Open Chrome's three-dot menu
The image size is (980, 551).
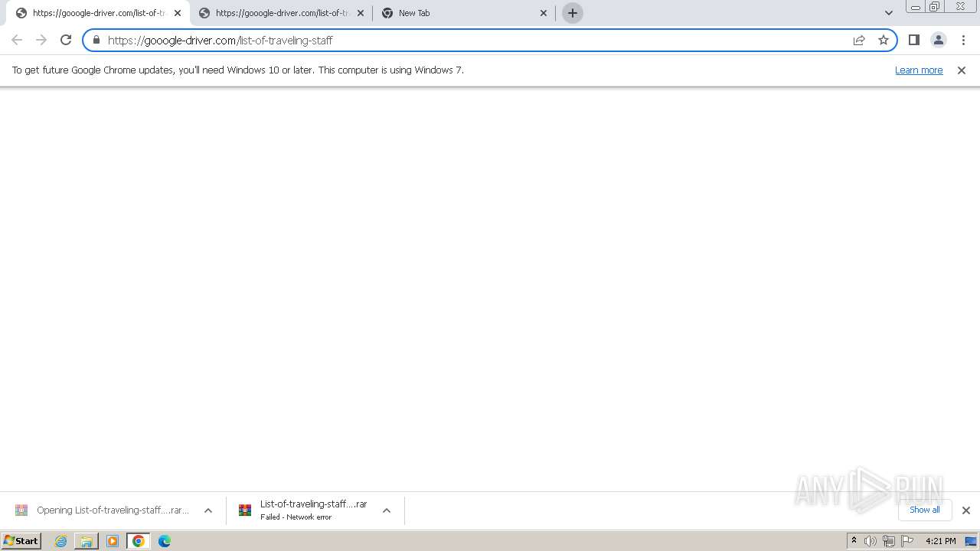(963, 40)
